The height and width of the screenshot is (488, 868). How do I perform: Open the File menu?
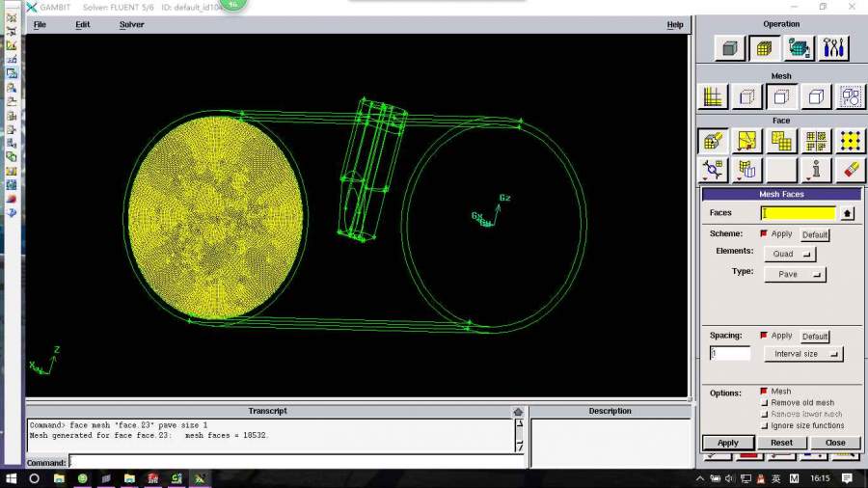coord(40,25)
